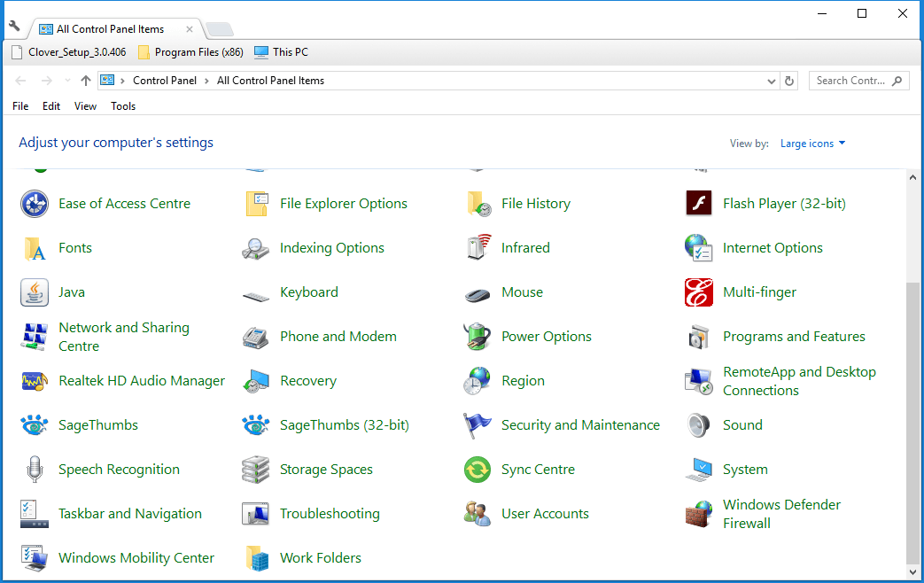Open the recent locations dropdown arrow
This screenshot has height=583, width=924.
click(x=67, y=81)
